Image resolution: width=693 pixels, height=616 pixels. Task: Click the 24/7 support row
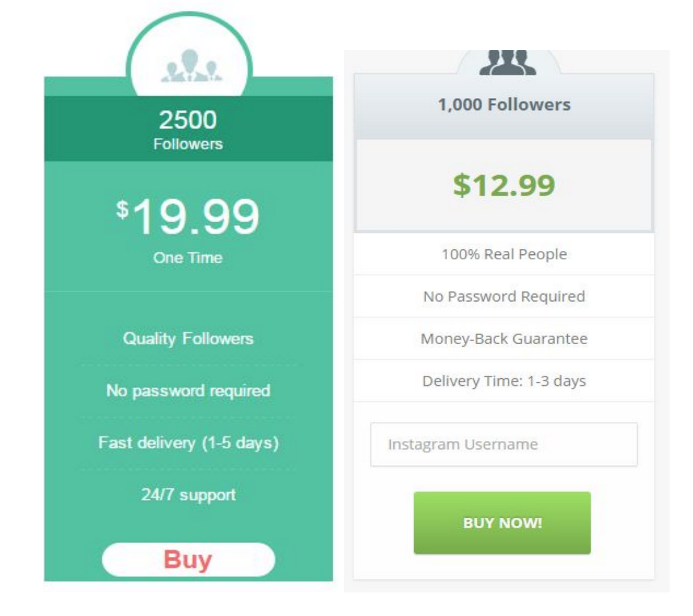[x=188, y=495]
